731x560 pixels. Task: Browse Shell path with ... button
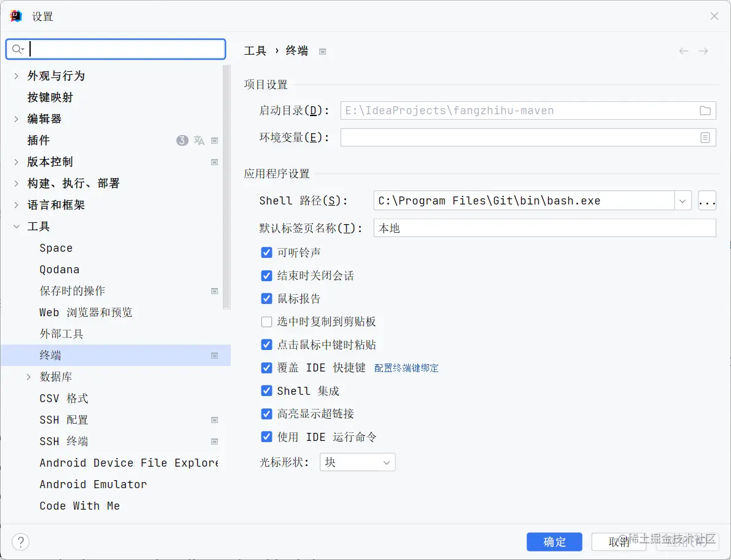tap(707, 201)
